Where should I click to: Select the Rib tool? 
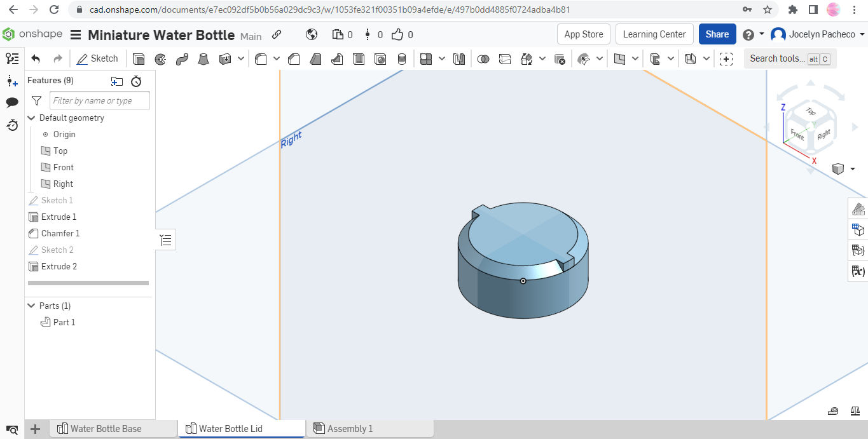point(337,59)
